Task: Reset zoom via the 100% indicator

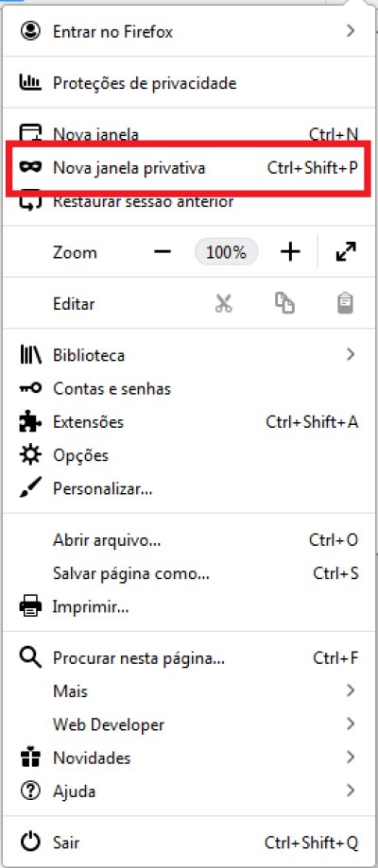Action: tap(226, 252)
